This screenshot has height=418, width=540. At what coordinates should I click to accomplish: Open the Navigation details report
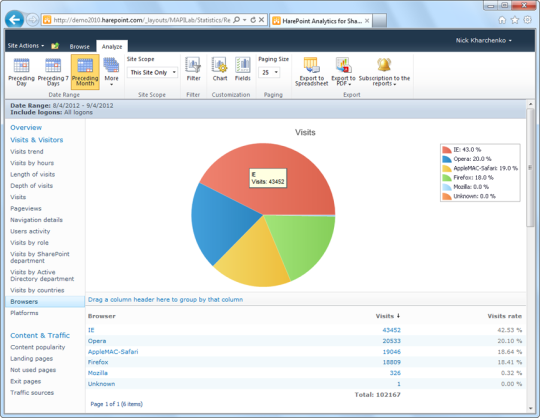click(x=37, y=220)
